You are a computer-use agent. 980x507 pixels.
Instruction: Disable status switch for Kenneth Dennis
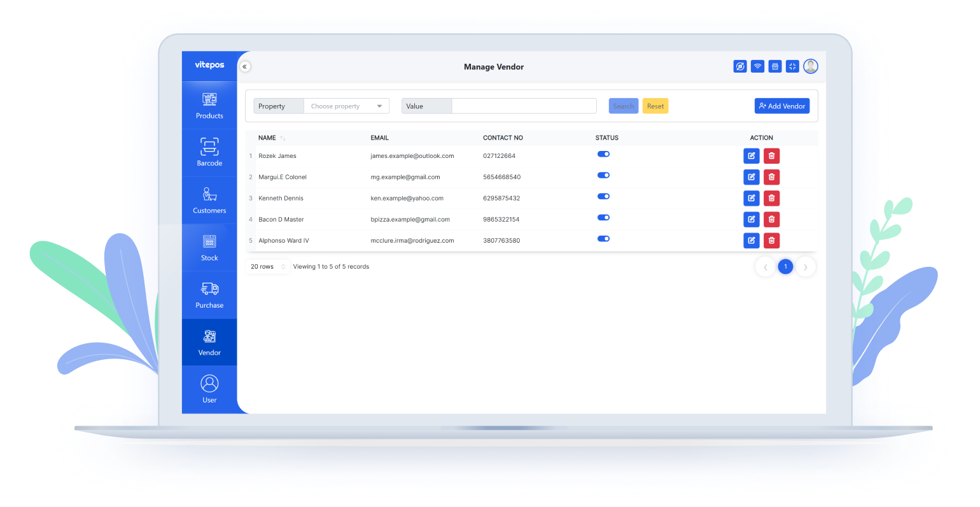coord(603,196)
